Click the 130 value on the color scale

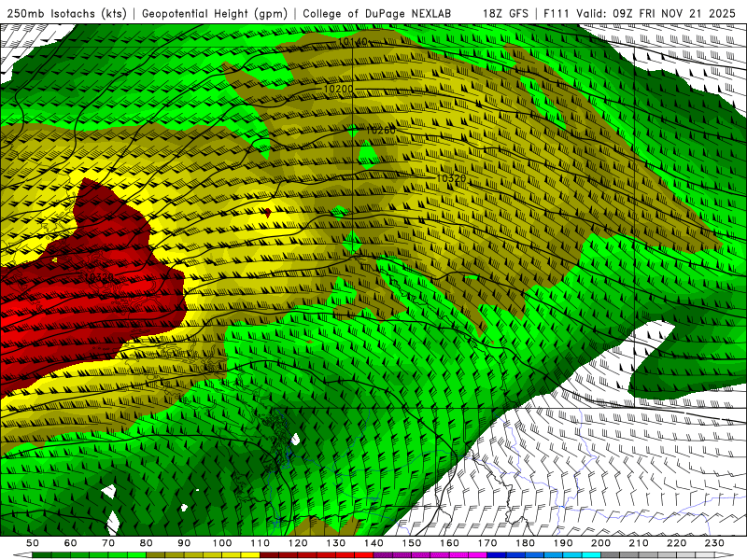336,543
